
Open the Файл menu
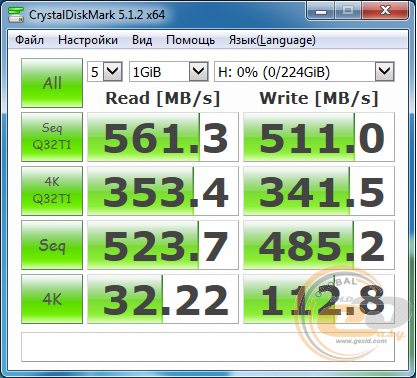pyautogui.click(x=29, y=40)
